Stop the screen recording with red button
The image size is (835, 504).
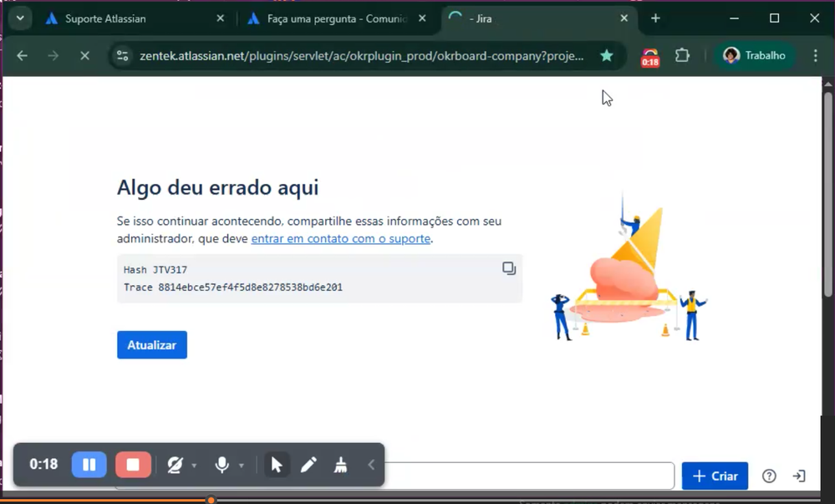(133, 465)
